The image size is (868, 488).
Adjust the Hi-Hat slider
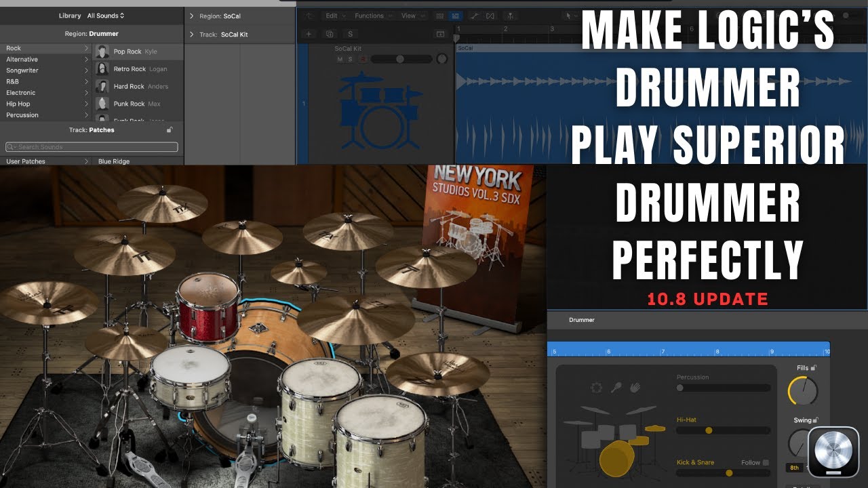724,430
